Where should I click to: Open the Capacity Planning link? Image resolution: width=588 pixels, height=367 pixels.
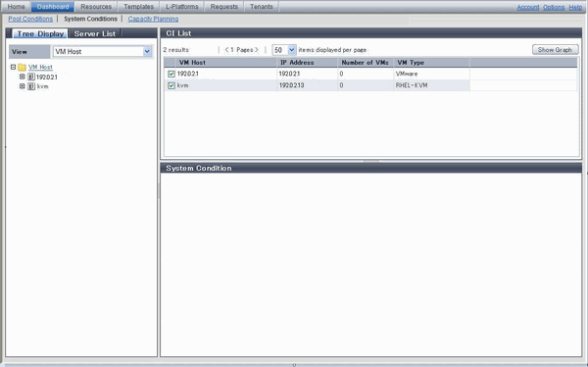(153, 19)
